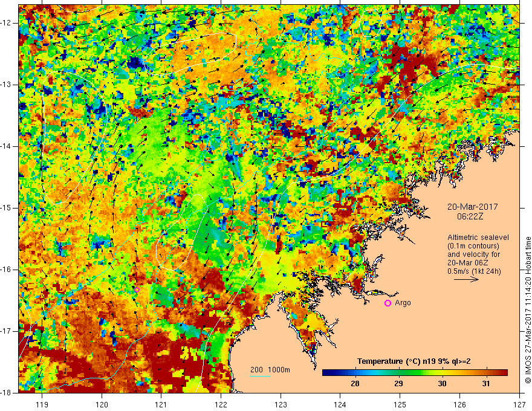532x411 pixels.
Task: Click the latitude axis label "-16"
Action: pyautogui.click(x=6, y=269)
